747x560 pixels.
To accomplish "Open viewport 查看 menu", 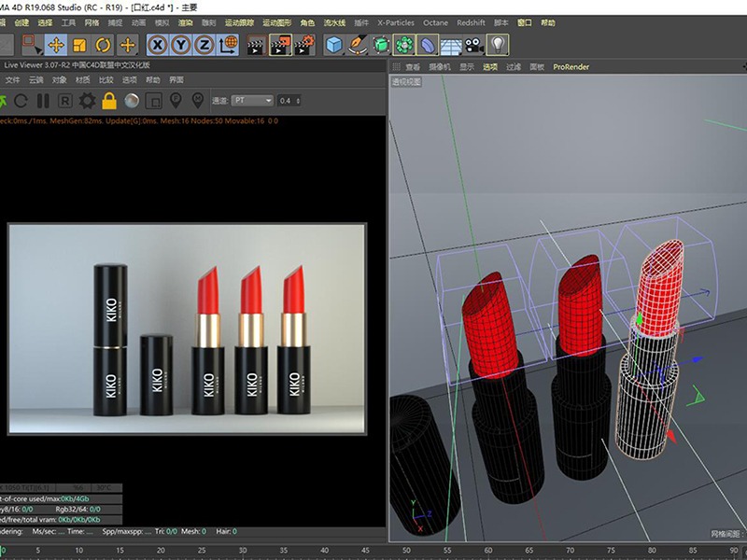I will (x=413, y=66).
